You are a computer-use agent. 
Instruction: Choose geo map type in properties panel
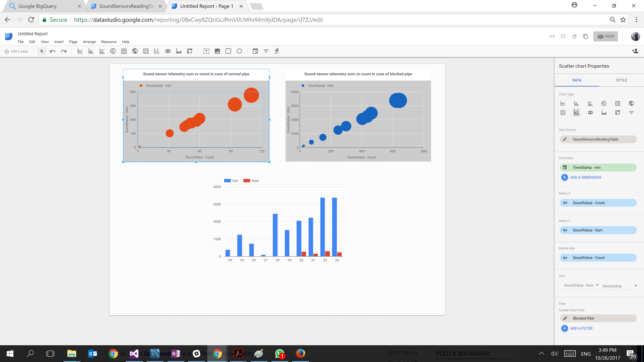click(631, 104)
